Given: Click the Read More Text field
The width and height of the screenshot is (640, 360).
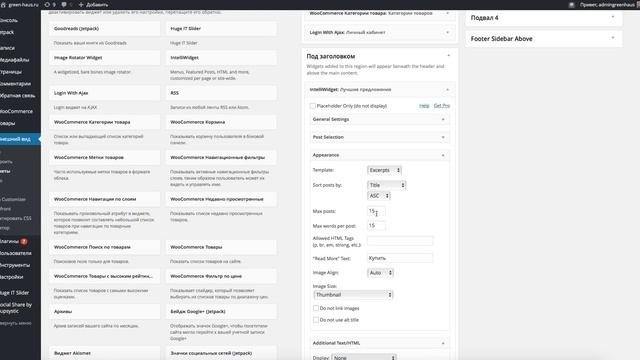Looking at the screenshot, I should pyautogui.click(x=400, y=258).
